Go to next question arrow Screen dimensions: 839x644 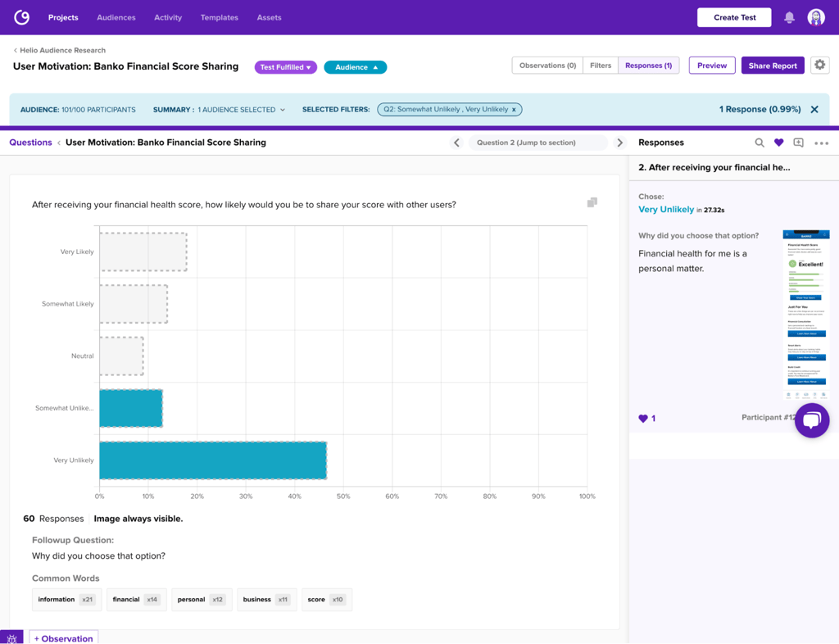[x=619, y=143]
